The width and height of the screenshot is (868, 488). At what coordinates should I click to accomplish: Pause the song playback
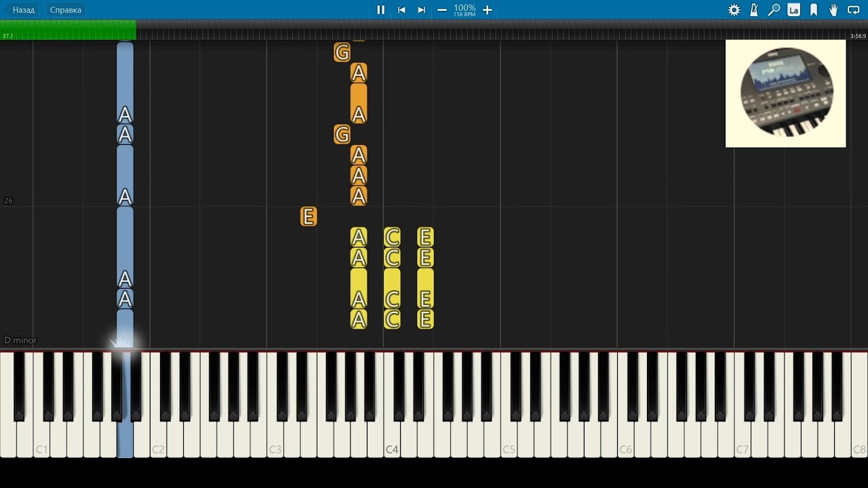pos(380,10)
